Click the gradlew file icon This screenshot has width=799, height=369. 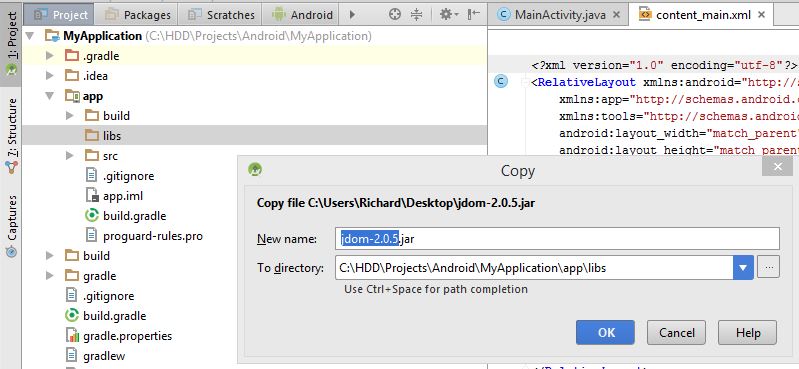pos(72,356)
